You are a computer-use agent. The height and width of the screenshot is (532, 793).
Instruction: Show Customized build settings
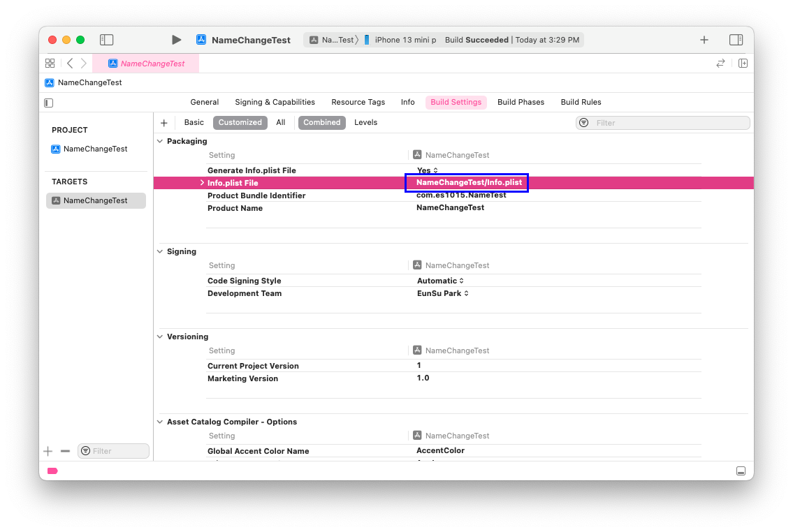coord(240,122)
